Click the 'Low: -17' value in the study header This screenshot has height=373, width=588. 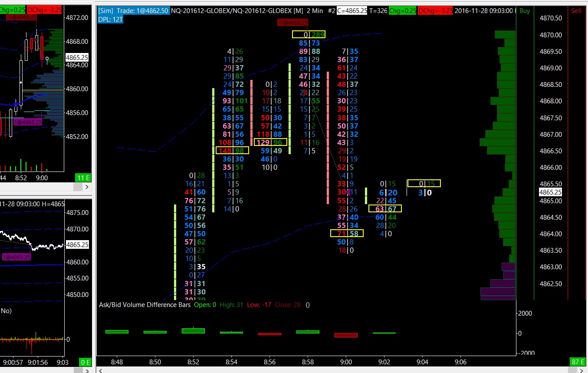(260, 305)
